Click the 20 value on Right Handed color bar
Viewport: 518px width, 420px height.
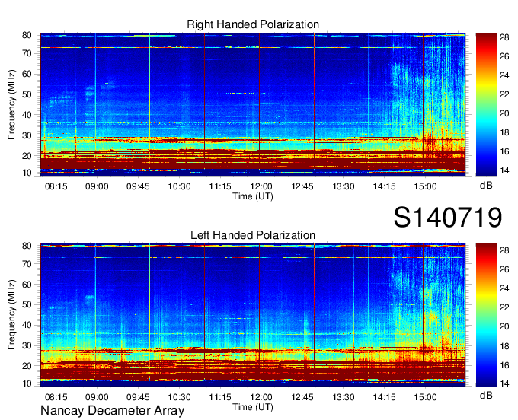pos(504,114)
